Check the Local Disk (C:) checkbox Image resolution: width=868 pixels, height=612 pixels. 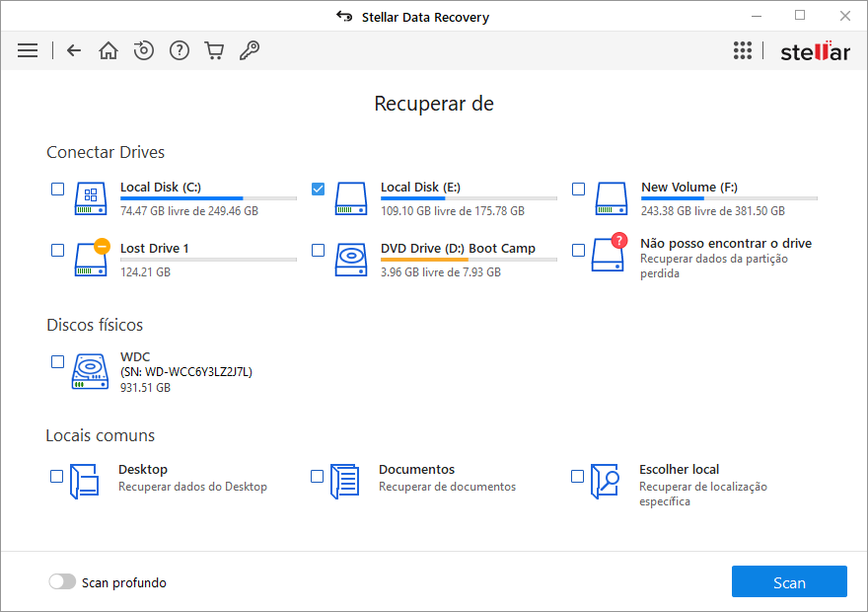click(x=58, y=190)
